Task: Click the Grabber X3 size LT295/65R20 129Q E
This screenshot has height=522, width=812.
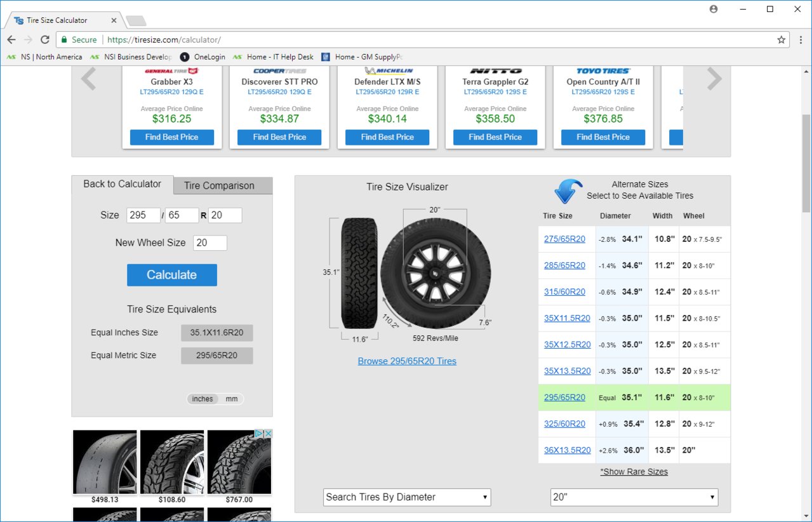Action: 172,92
